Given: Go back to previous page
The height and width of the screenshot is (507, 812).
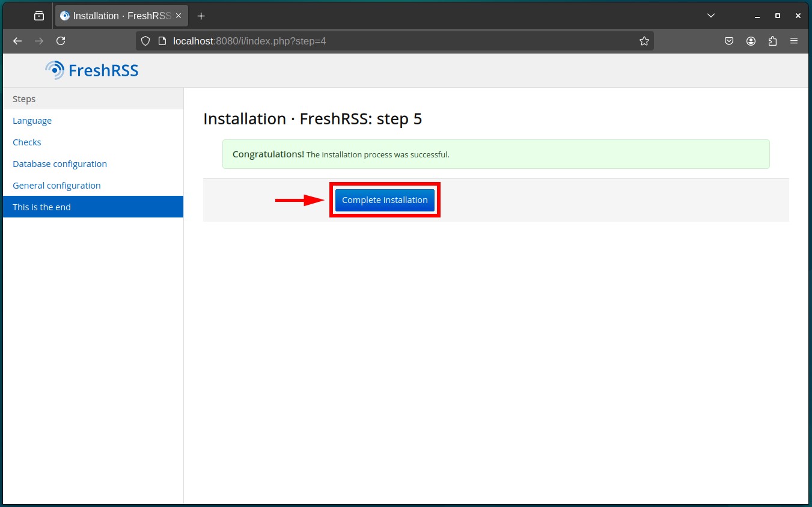Looking at the screenshot, I should click(x=17, y=41).
